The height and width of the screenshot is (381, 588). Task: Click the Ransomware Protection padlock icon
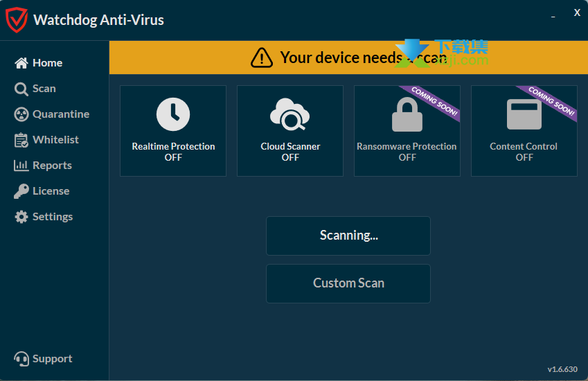pyautogui.click(x=407, y=114)
